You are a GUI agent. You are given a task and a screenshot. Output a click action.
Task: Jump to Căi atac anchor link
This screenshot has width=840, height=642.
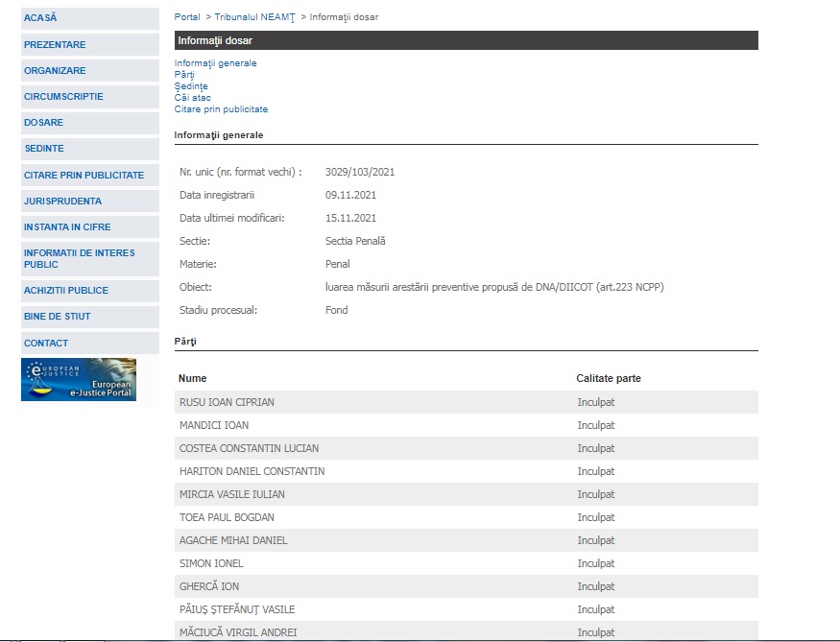point(192,98)
